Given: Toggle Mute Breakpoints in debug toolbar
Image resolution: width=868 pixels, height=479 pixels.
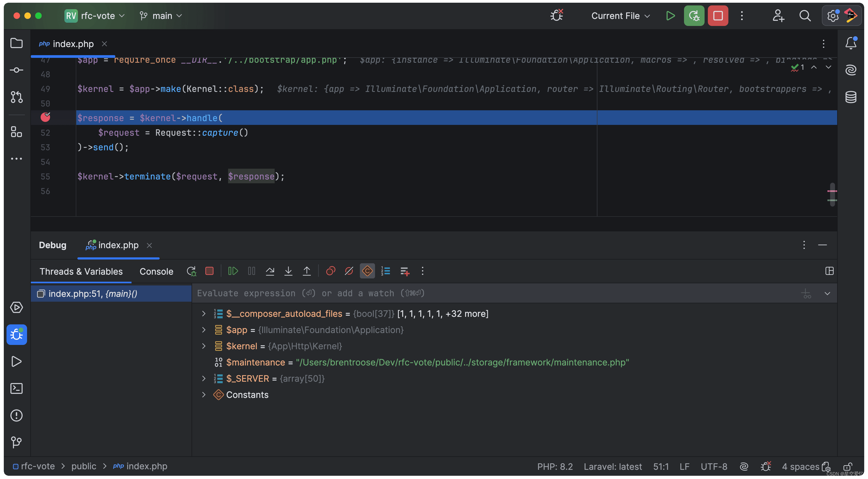Looking at the screenshot, I should (x=349, y=271).
